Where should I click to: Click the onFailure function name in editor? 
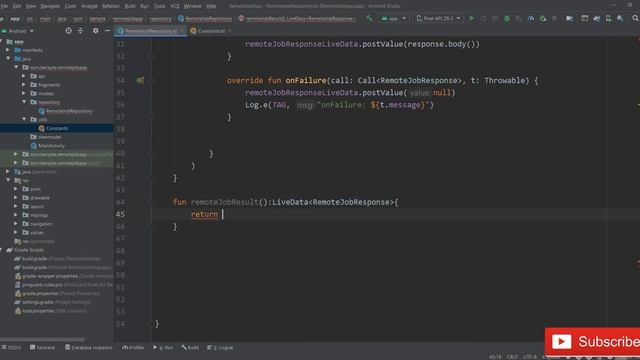pyautogui.click(x=306, y=80)
